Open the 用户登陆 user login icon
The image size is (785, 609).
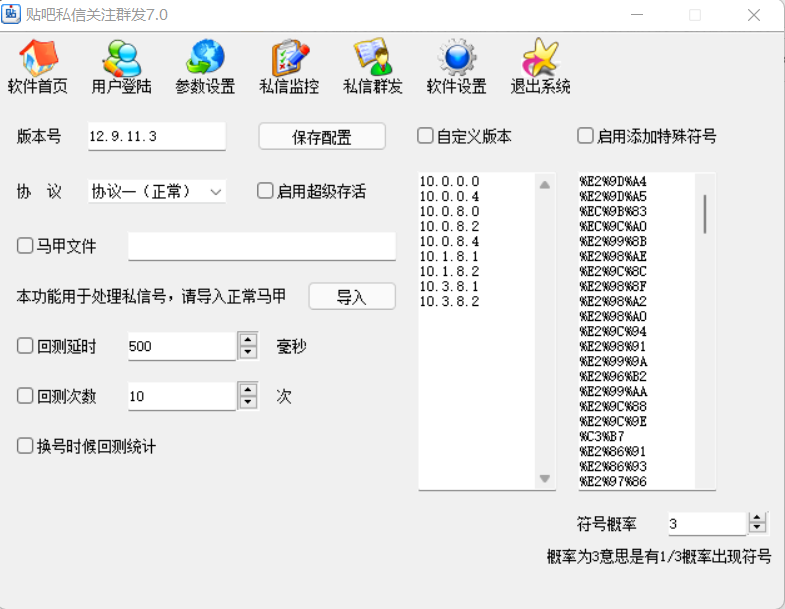(122, 67)
